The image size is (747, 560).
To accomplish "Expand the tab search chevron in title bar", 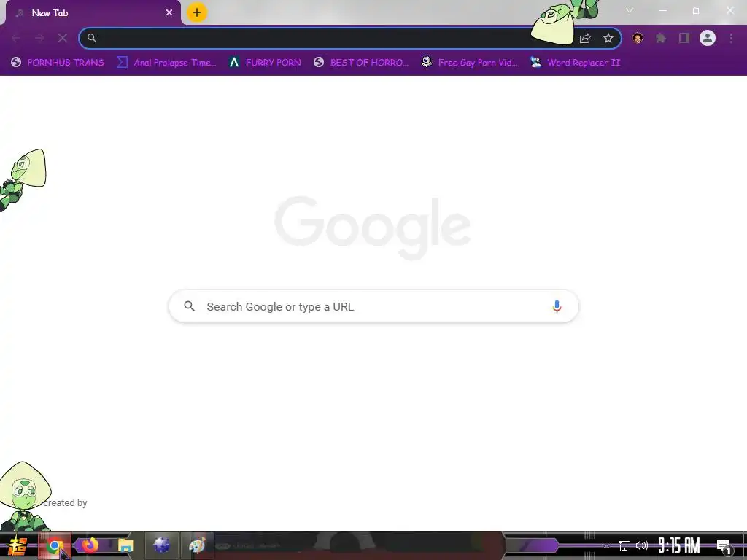I will coord(630,10).
